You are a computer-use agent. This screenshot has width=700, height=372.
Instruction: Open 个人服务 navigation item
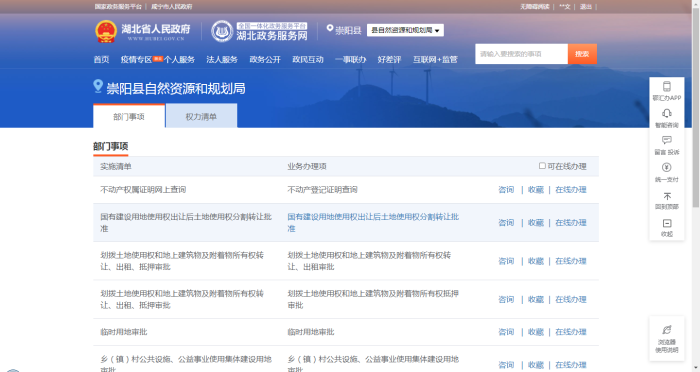[x=179, y=59]
